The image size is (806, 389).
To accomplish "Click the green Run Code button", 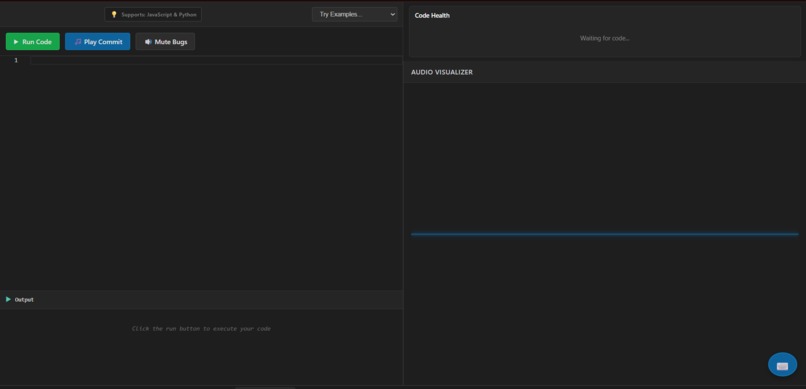I will (32, 42).
